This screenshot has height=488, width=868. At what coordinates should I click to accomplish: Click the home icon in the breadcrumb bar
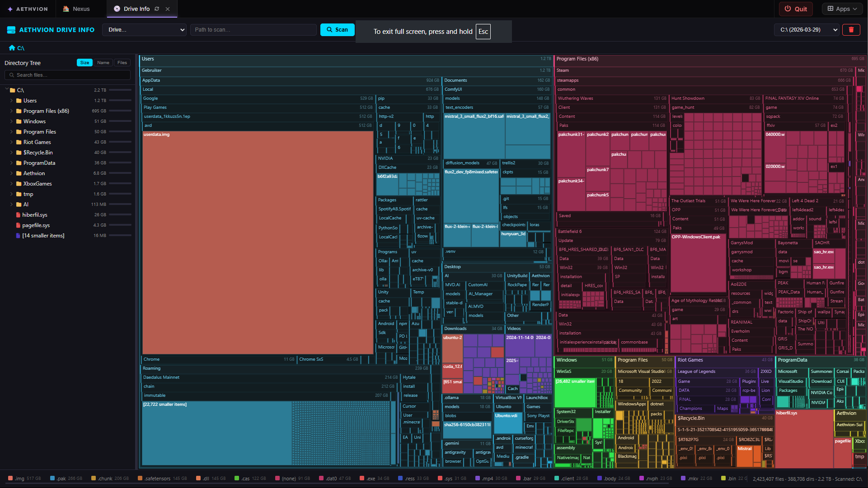coord(12,47)
